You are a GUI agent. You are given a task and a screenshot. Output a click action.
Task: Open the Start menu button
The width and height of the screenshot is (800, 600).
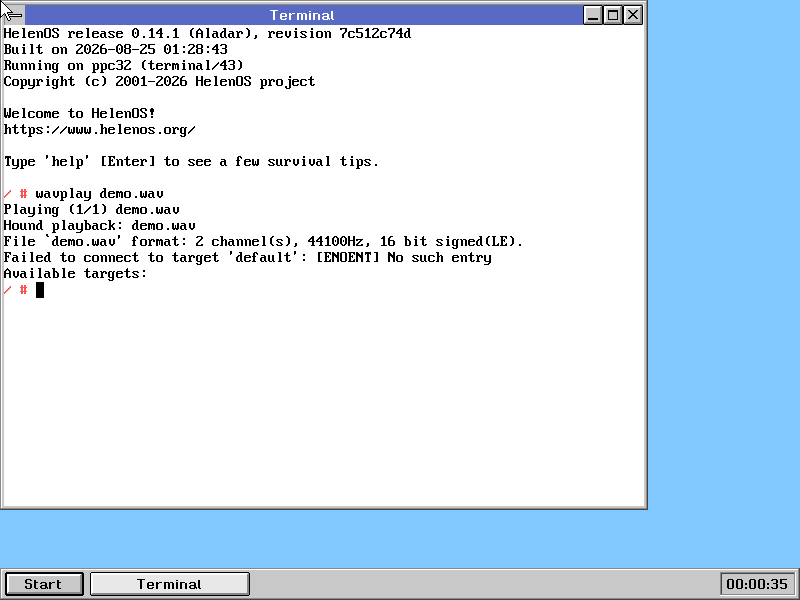(44, 584)
